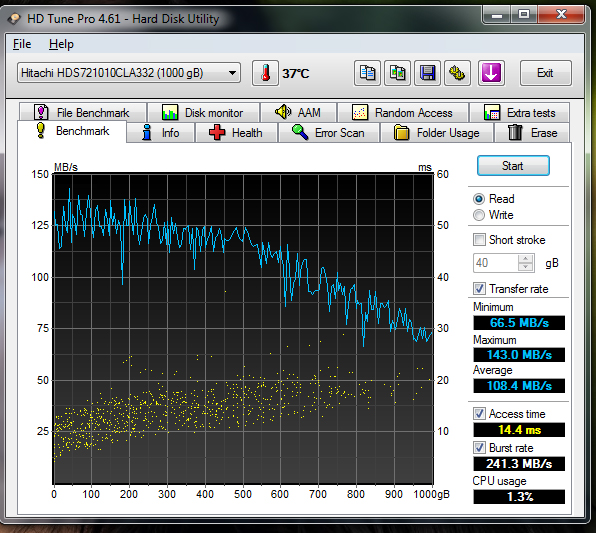Copy benchmark results to clipboard
The height and width of the screenshot is (533, 596).
click(x=367, y=73)
